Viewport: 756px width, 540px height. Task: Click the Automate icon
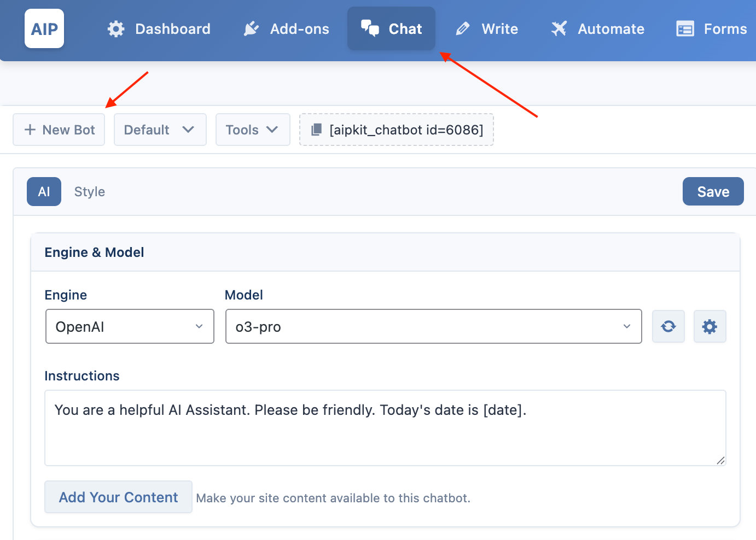click(559, 29)
